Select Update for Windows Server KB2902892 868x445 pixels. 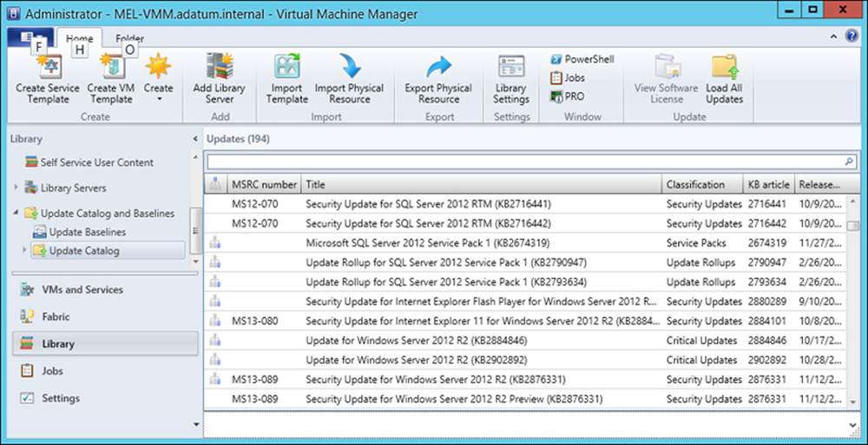coord(525,360)
